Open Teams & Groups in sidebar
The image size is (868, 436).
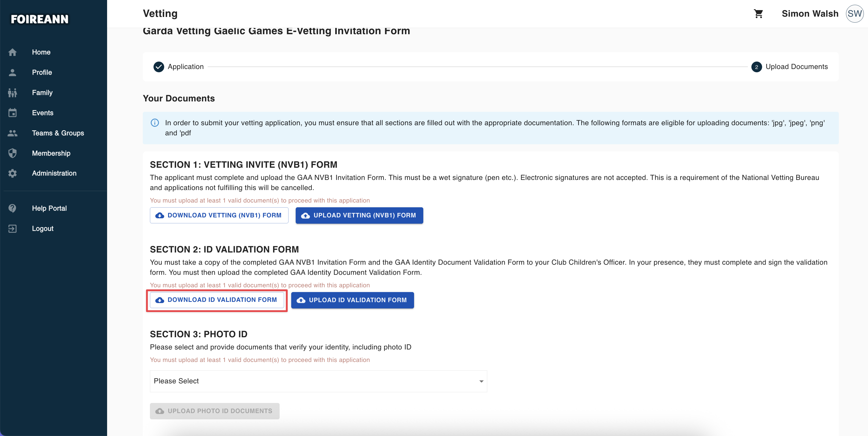point(58,133)
